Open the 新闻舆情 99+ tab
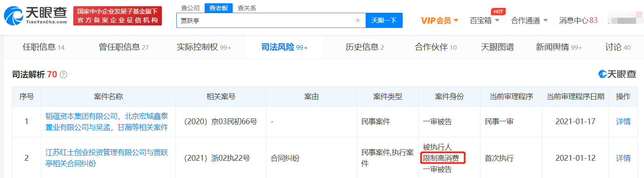 pos(559,47)
